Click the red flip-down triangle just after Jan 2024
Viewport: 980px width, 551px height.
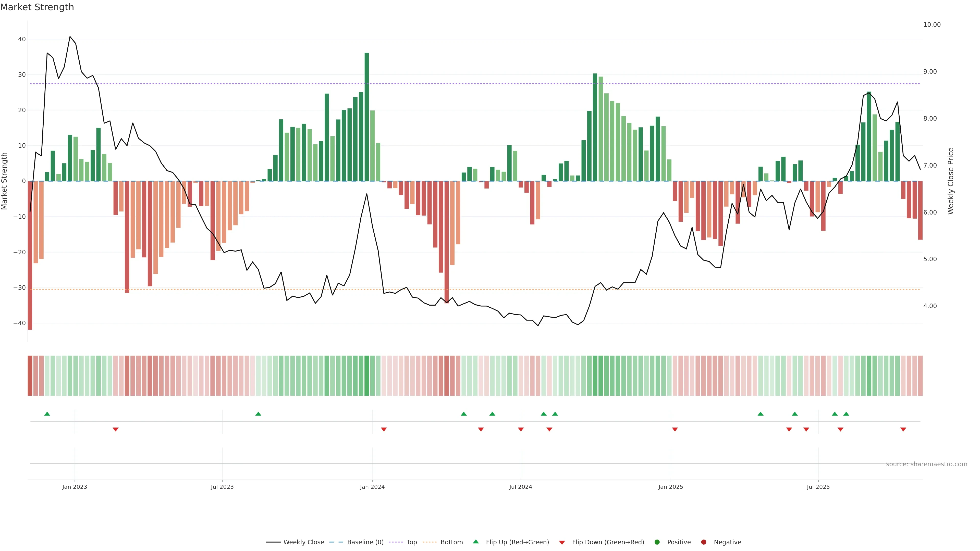pos(384,429)
